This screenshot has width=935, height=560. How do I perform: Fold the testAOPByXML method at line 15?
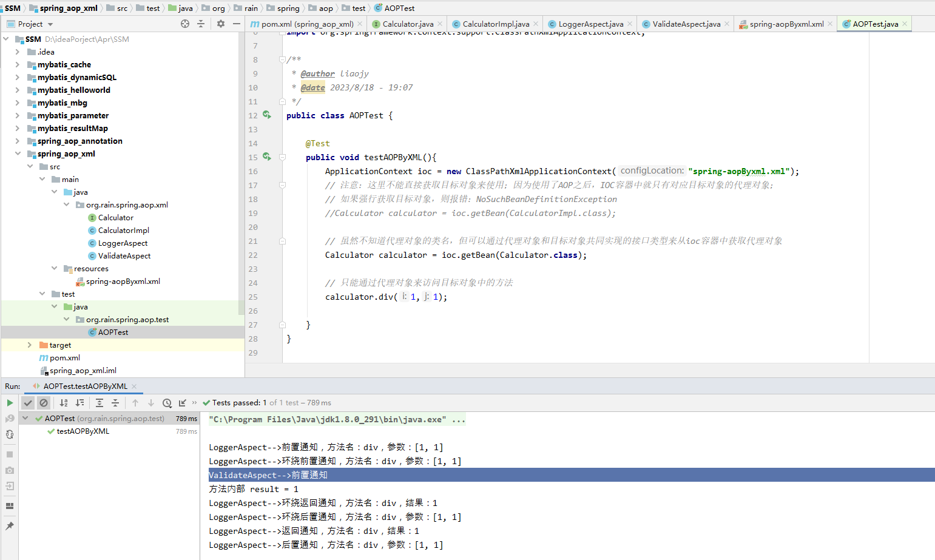tap(282, 157)
